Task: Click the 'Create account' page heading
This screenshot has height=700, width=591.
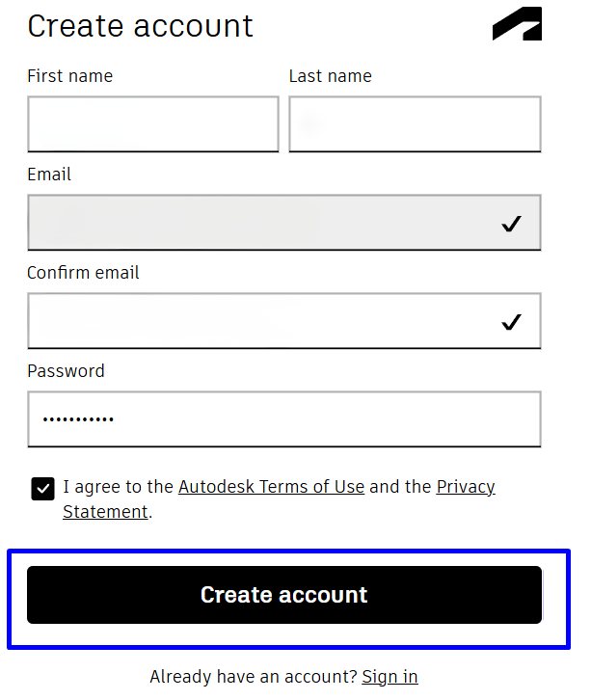Action: click(x=140, y=26)
